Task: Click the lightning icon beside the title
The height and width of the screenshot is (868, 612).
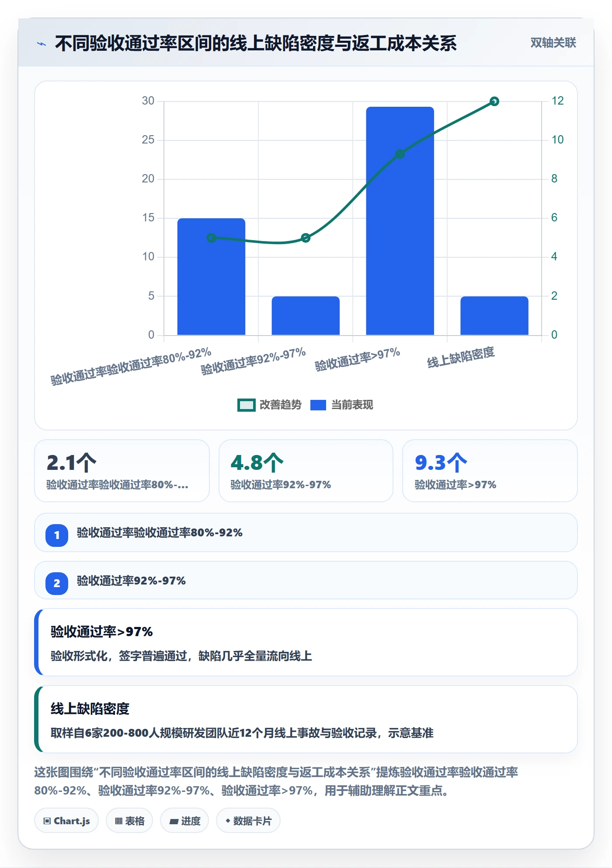Action: 42,44
